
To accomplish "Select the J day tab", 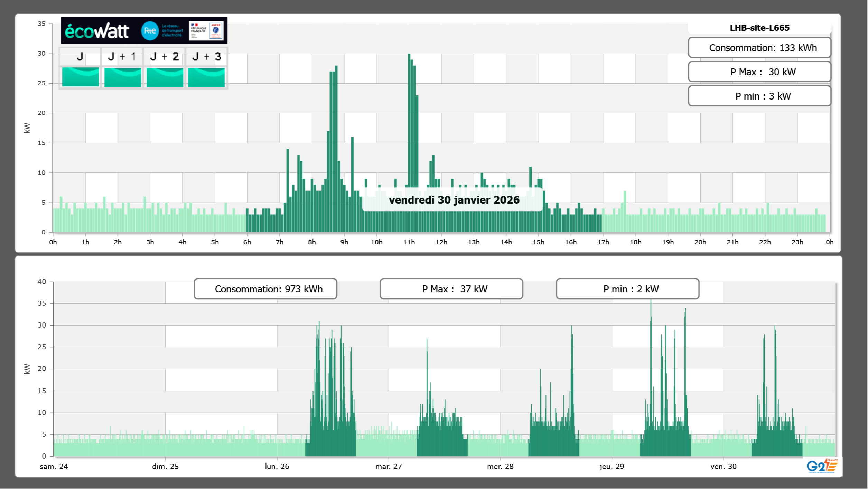I will click(80, 57).
